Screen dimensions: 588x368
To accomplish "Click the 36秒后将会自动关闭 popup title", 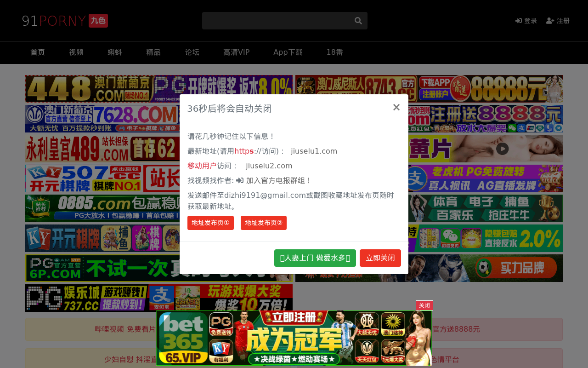I will (229, 109).
